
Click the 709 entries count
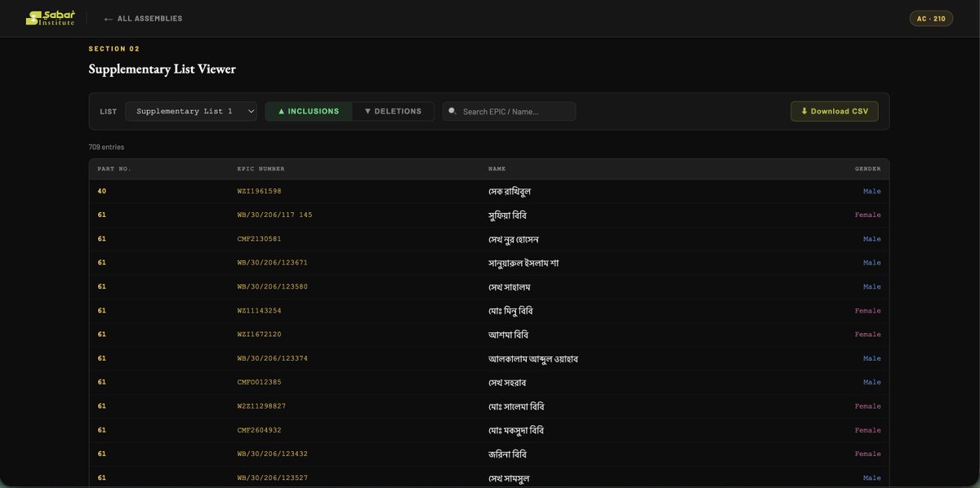point(106,147)
